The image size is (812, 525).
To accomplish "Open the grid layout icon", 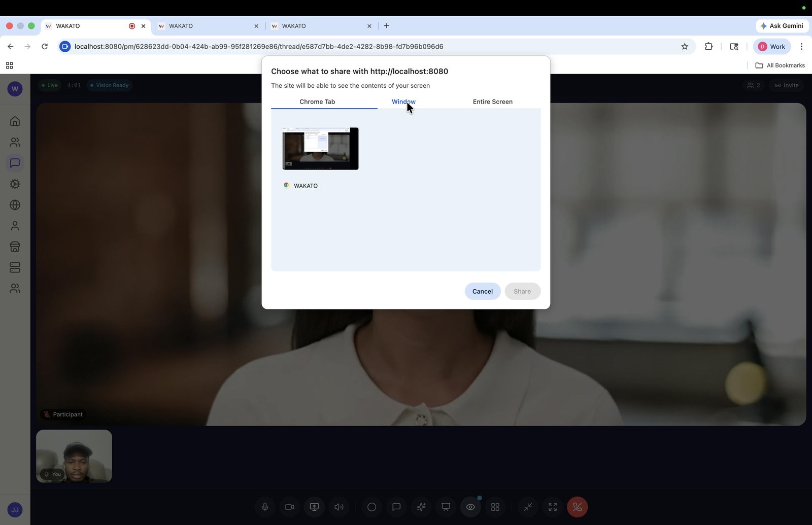I will [495, 507].
